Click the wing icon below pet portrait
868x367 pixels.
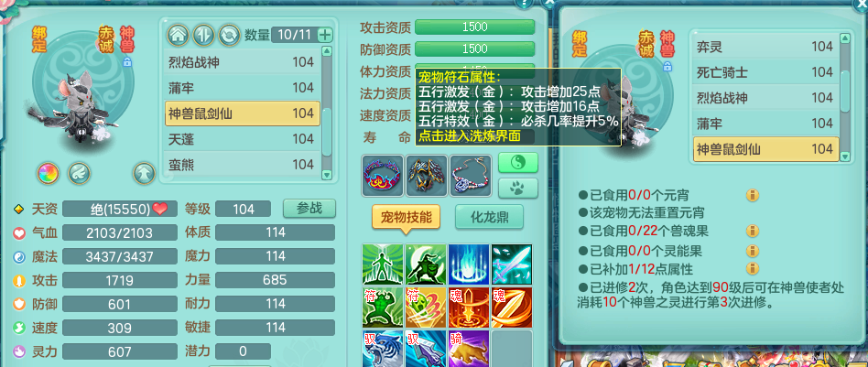click(79, 173)
